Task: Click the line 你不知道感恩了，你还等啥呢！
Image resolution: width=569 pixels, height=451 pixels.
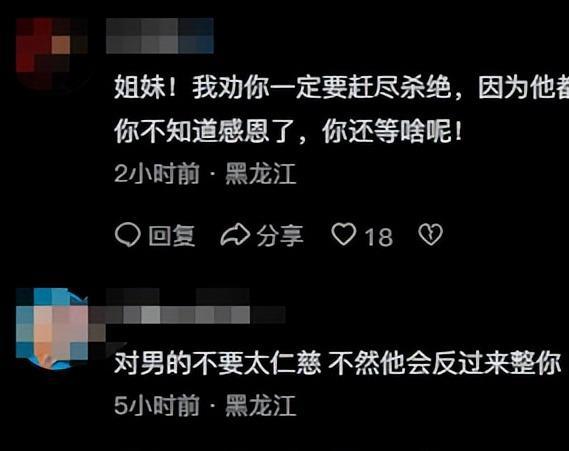Action: click(x=289, y=131)
